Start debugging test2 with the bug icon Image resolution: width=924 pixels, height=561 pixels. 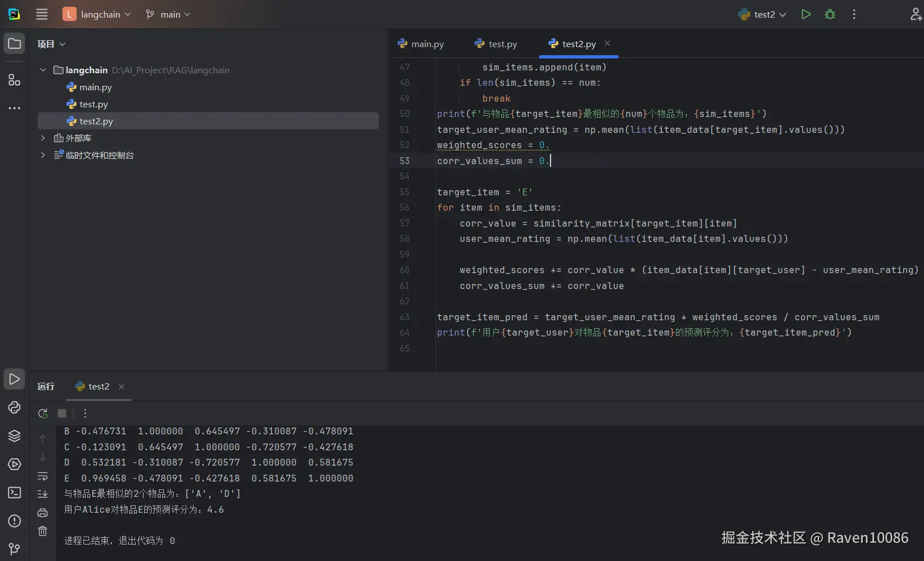coord(830,14)
